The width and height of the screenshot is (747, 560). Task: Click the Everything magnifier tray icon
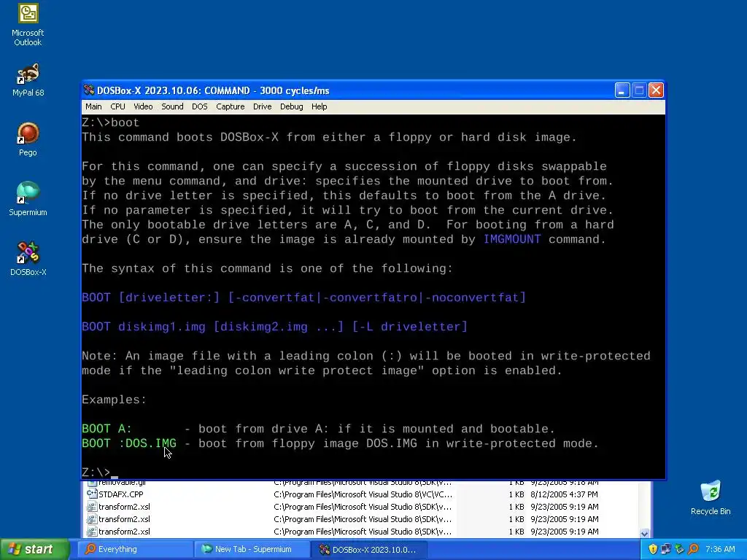[x=694, y=549]
